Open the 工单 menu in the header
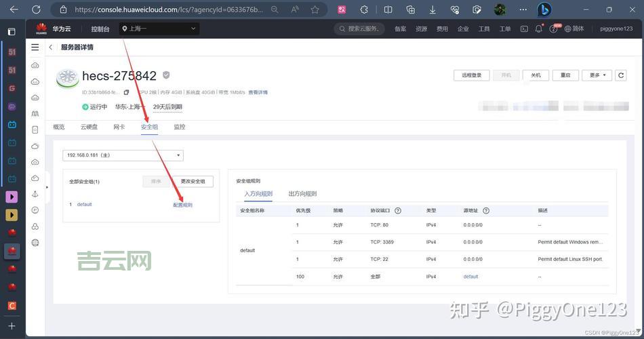The image size is (644, 339). [x=505, y=28]
